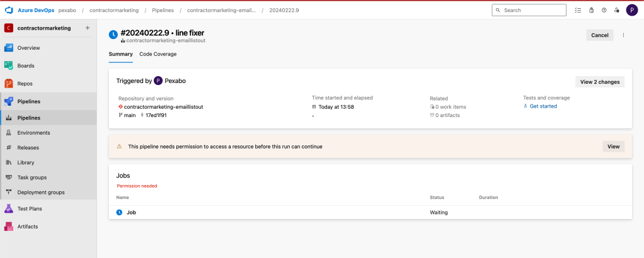Open the Library icon
The height and width of the screenshot is (258, 644).
(9, 162)
